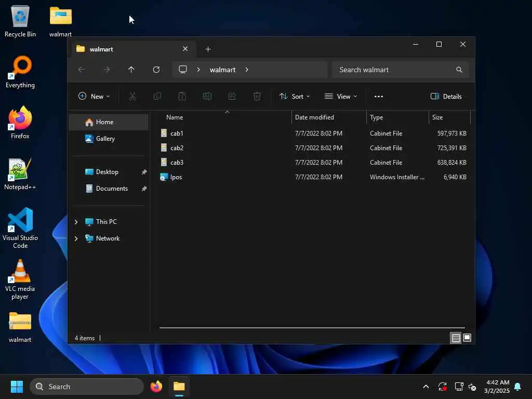This screenshot has width=532, height=399.
Task: Launch the Everything search shortcut
Action: pos(20,72)
